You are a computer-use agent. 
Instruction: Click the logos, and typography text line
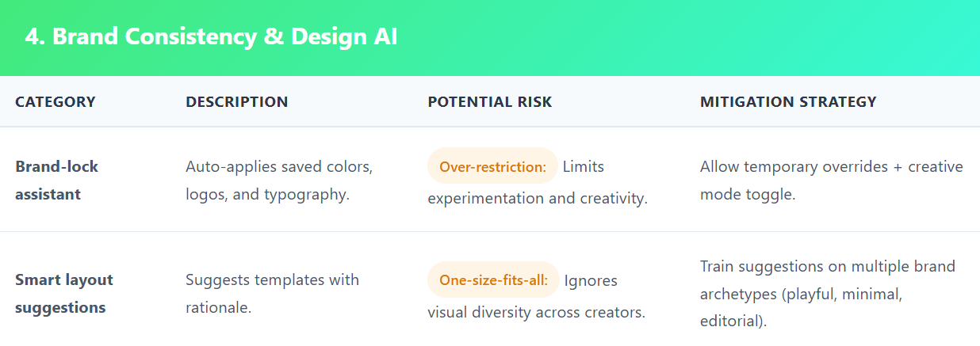coord(267,194)
